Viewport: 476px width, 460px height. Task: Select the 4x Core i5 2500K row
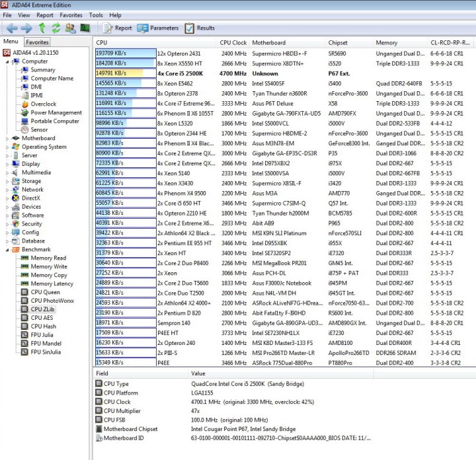(x=284, y=73)
